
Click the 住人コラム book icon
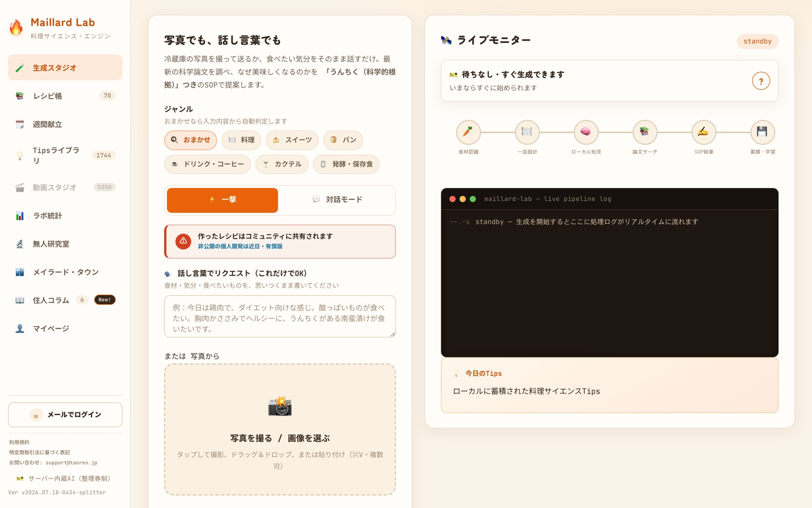(20, 300)
